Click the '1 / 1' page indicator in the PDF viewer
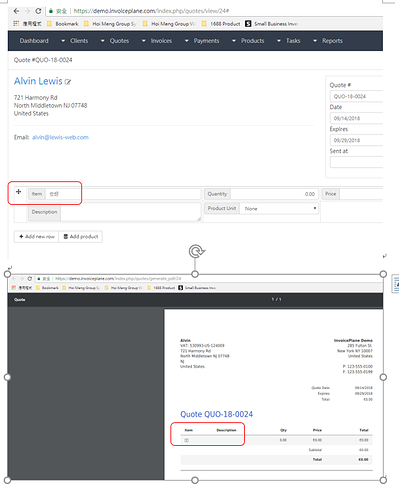Image resolution: width=399 pixels, height=500 pixels. [276, 300]
